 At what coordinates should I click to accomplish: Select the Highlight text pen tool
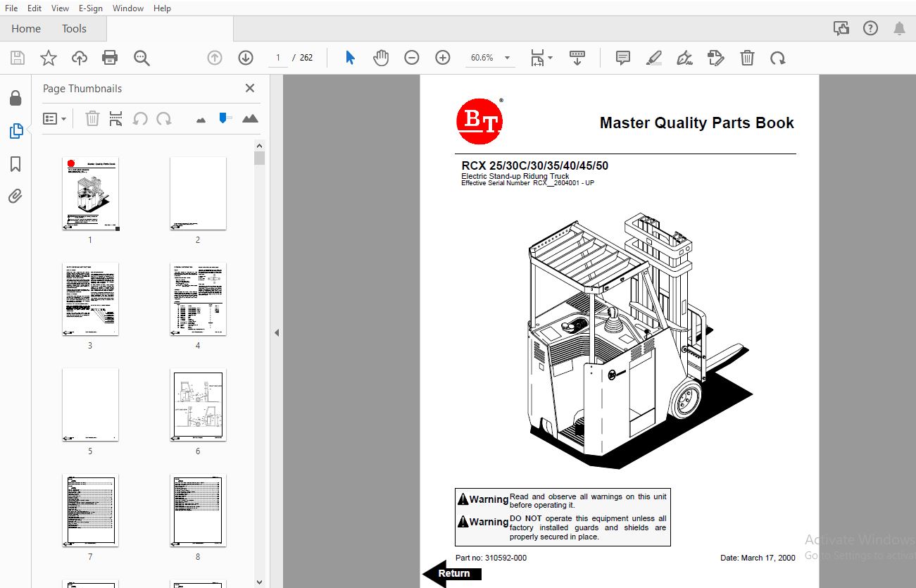pos(654,58)
